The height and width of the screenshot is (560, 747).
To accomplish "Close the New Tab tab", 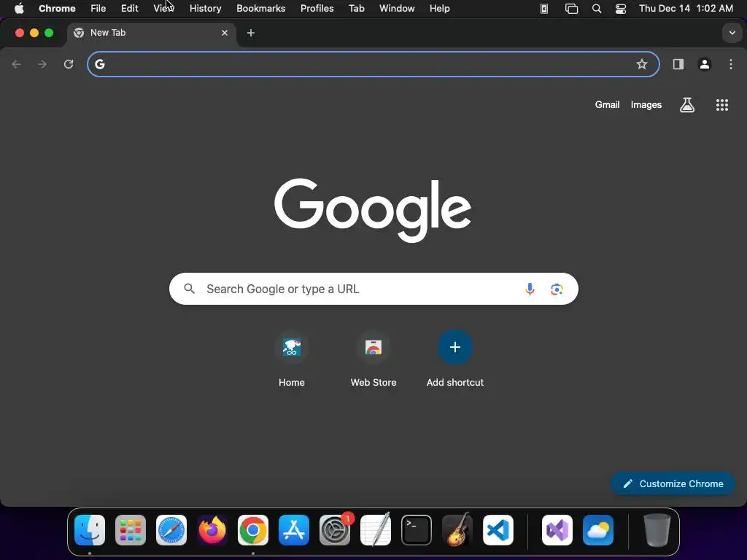I will (x=225, y=33).
